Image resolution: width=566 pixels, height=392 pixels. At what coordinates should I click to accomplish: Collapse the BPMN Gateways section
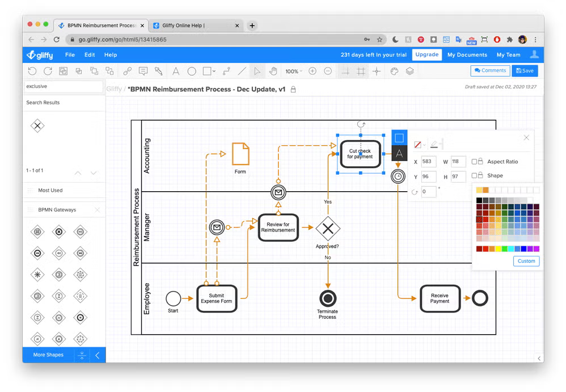coord(57,210)
